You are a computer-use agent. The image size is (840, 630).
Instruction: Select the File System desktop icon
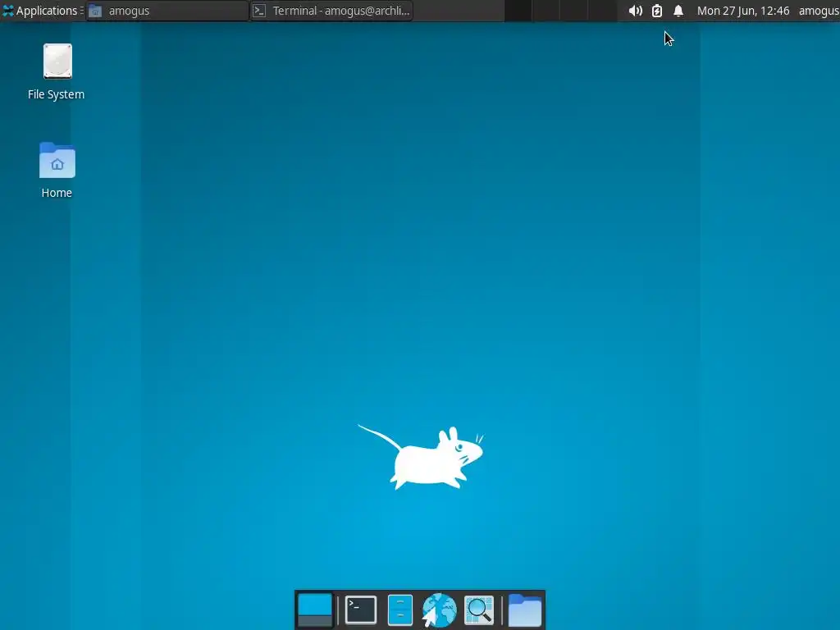pos(57,72)
